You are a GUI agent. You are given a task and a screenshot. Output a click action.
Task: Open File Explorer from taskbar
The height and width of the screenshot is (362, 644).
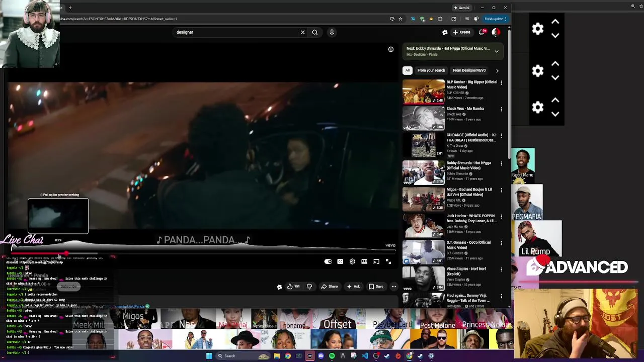(x=277, y=356)
